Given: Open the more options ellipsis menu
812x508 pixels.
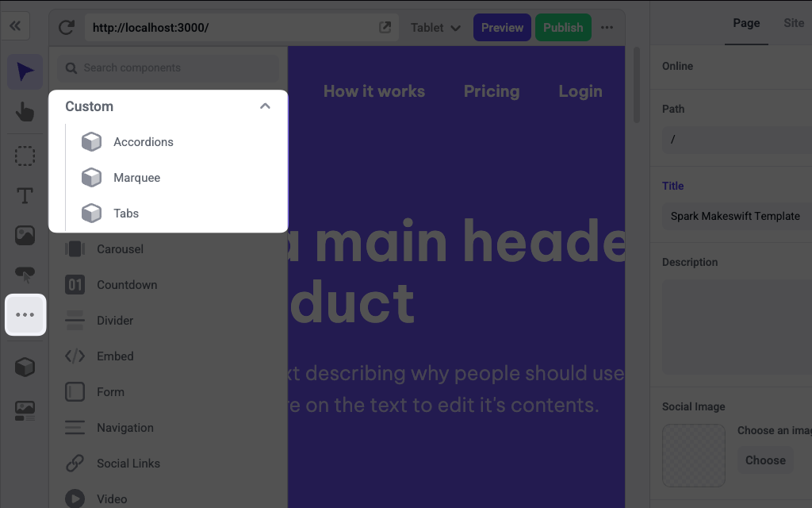Looking at the screenshot, I should pyautogui.click(x=607, y=27).
